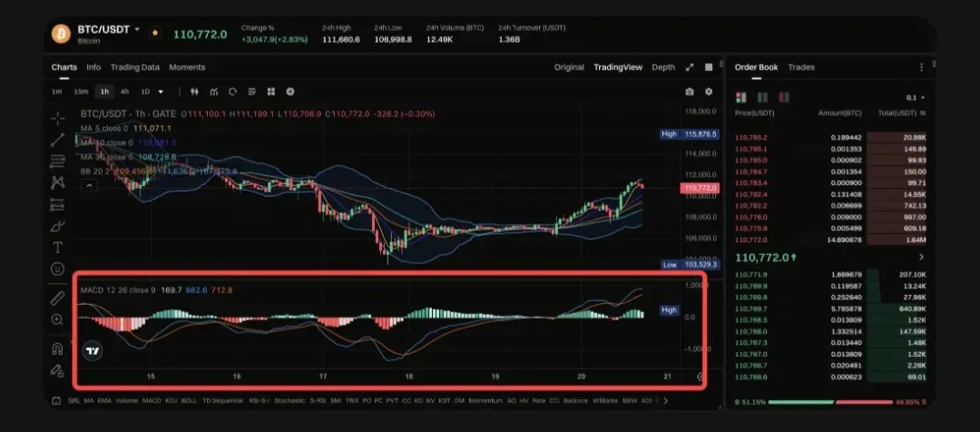Open the emoji icons tool
The image size is (980, 432).
coord(57,269)
